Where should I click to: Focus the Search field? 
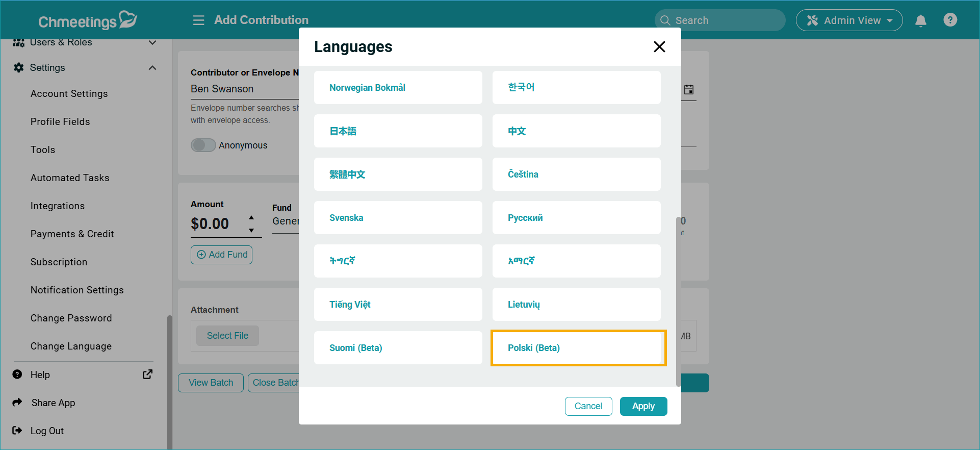pyautogui.click(x=720, y=20)
